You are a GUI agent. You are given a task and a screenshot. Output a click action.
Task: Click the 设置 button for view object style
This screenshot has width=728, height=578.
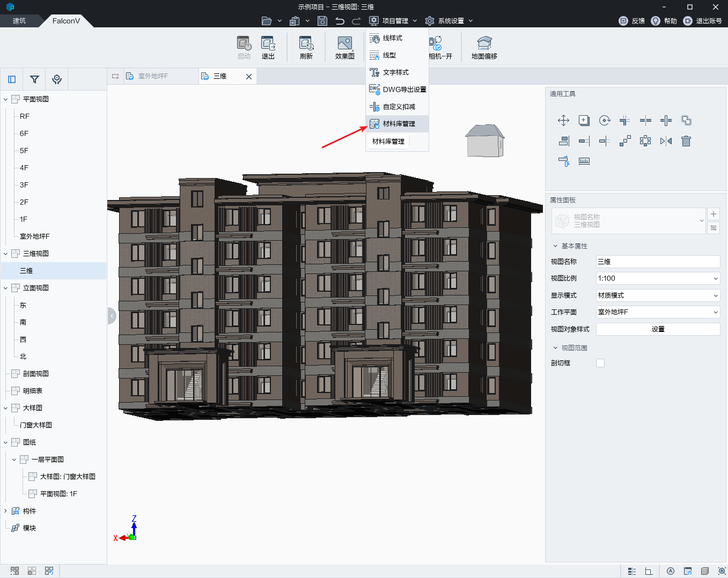coord(658,329)
